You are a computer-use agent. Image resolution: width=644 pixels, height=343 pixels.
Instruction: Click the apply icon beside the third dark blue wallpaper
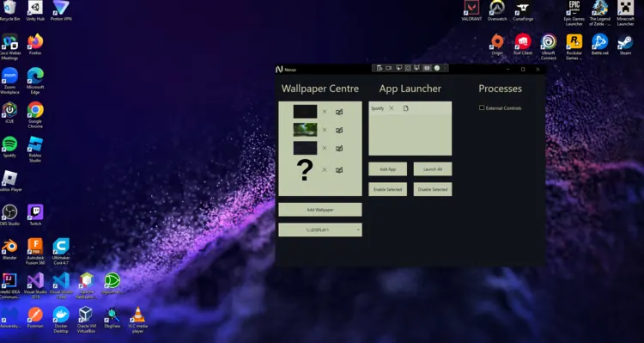click(339, 148)
